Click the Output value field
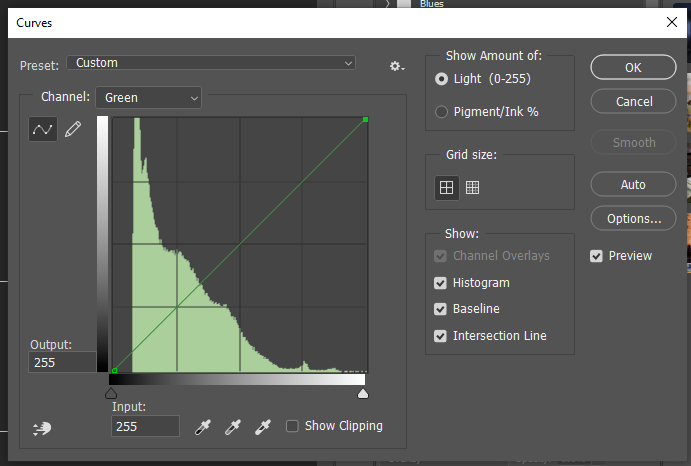 (x=62, y=362)
